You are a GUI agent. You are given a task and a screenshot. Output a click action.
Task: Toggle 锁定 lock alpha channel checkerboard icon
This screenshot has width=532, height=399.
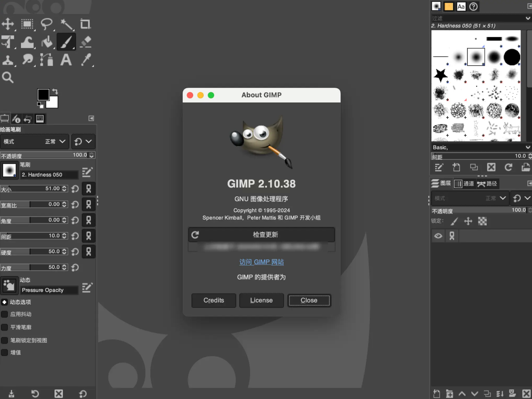[x=482, y=221]
